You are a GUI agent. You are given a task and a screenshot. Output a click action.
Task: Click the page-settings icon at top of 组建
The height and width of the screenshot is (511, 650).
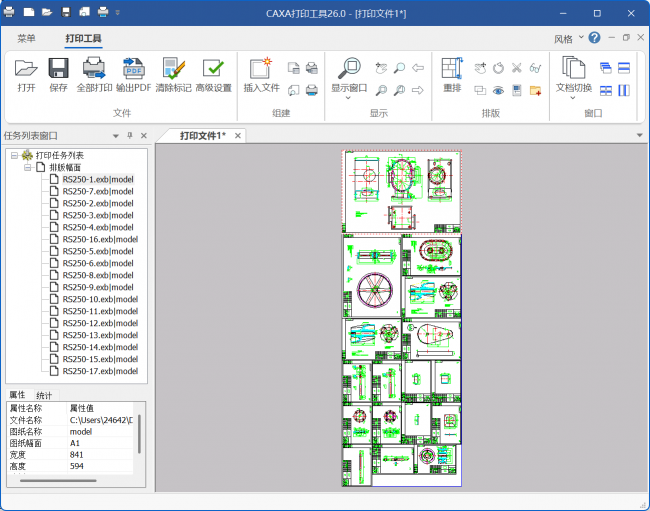[x=293, y=68]
